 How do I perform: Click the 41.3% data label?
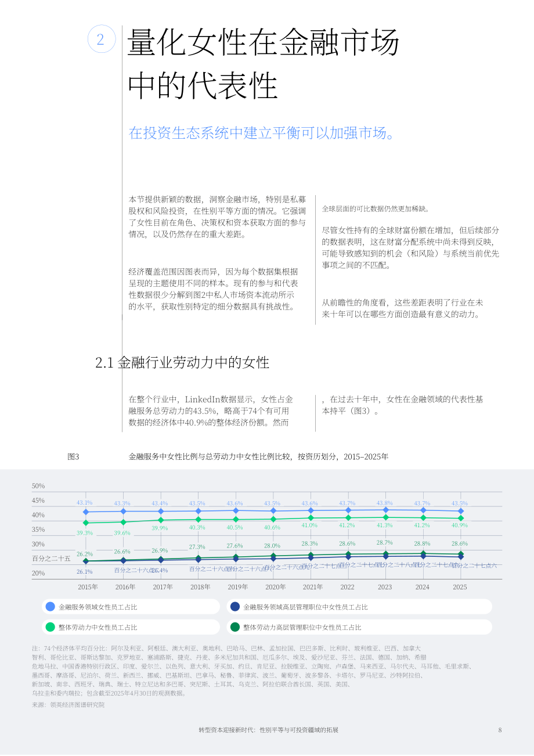click(384, 525)
